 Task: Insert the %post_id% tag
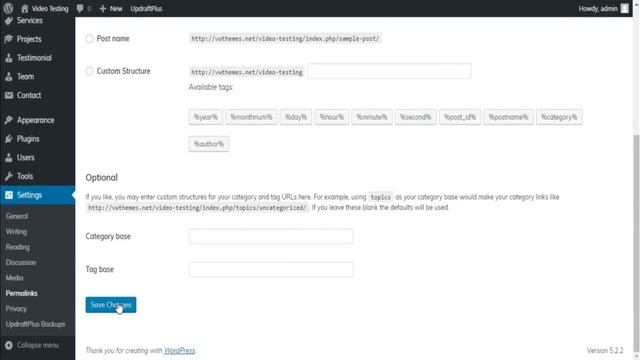click(x=460, y=117)
